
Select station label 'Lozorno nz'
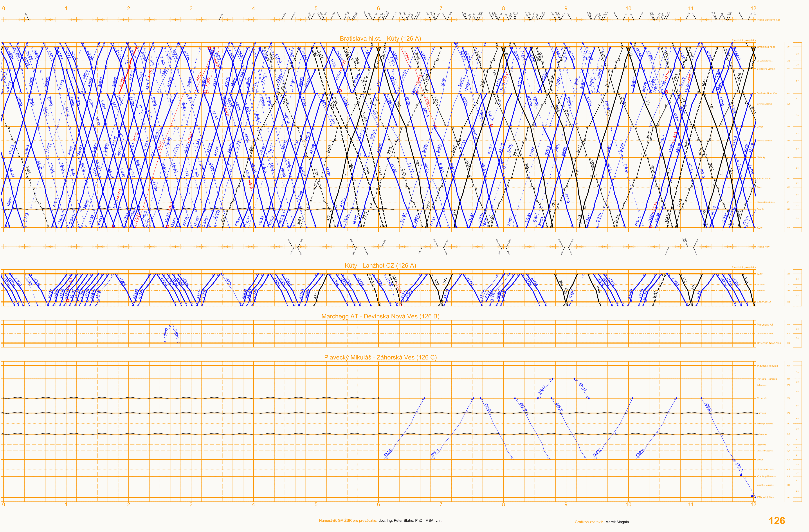(x=761, y=445)
